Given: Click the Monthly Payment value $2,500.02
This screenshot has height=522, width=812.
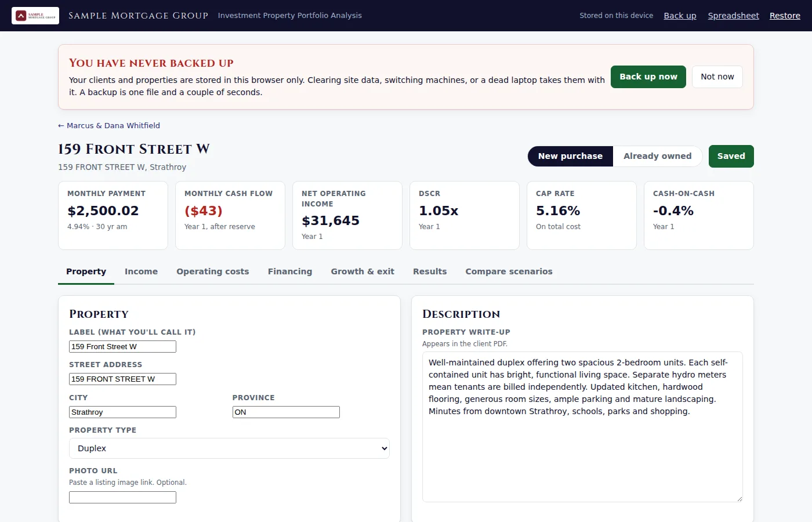Looking at the screenshot, I should (x=103, y=211).
